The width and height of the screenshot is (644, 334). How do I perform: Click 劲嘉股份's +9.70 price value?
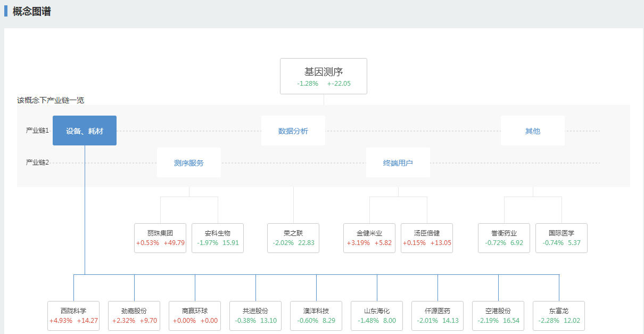pos(148,321)
